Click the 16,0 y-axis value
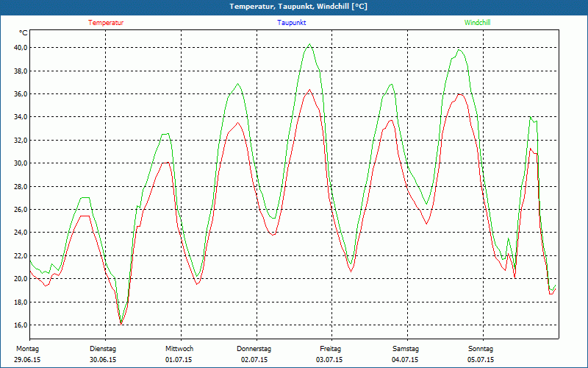Image resolution: width=588 pixels, height=368 pixels. click(x=21, y=325)
